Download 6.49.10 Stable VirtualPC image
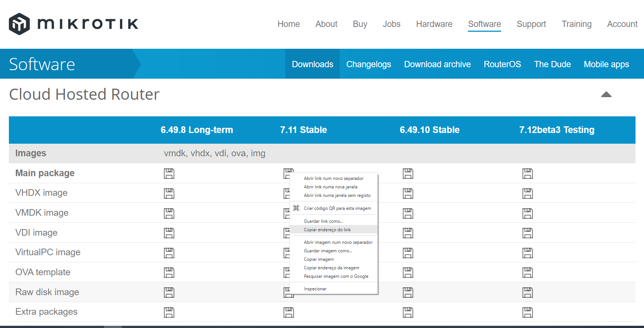The image size is (644, 328). [x=408, y=253]
